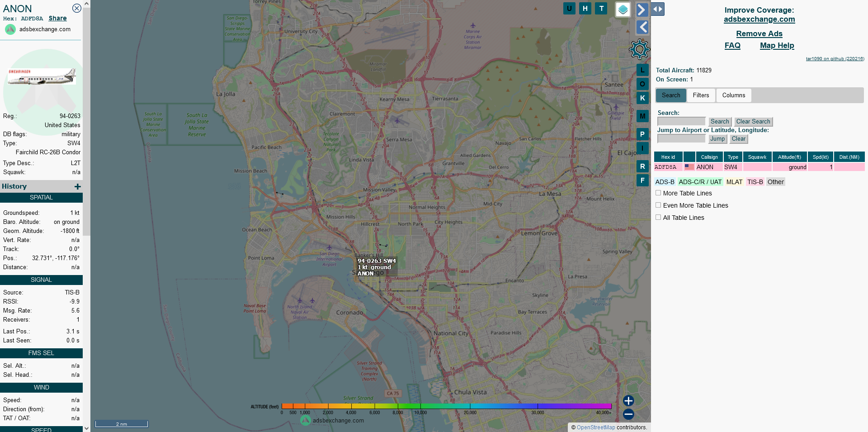The width and height of the screenshot is (868, 432).
Task: Click the US flag in aircraft table row
Action: [x=689, y=167]
